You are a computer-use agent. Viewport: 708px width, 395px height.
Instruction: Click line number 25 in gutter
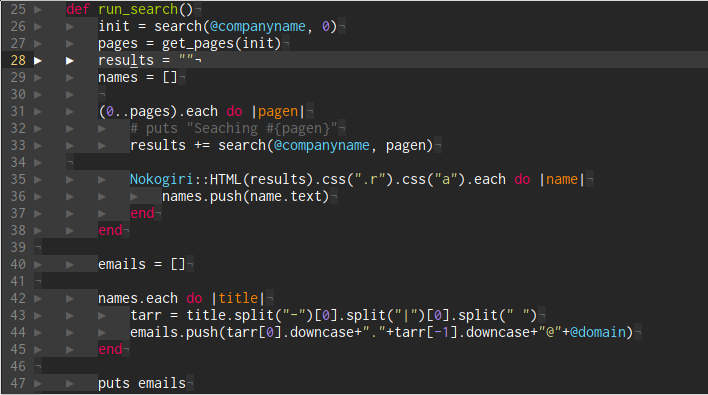18,9
